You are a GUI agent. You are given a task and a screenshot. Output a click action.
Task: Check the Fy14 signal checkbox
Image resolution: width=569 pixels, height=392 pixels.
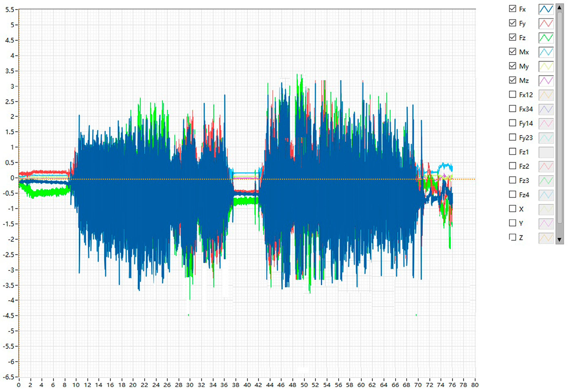pos(512,123)
